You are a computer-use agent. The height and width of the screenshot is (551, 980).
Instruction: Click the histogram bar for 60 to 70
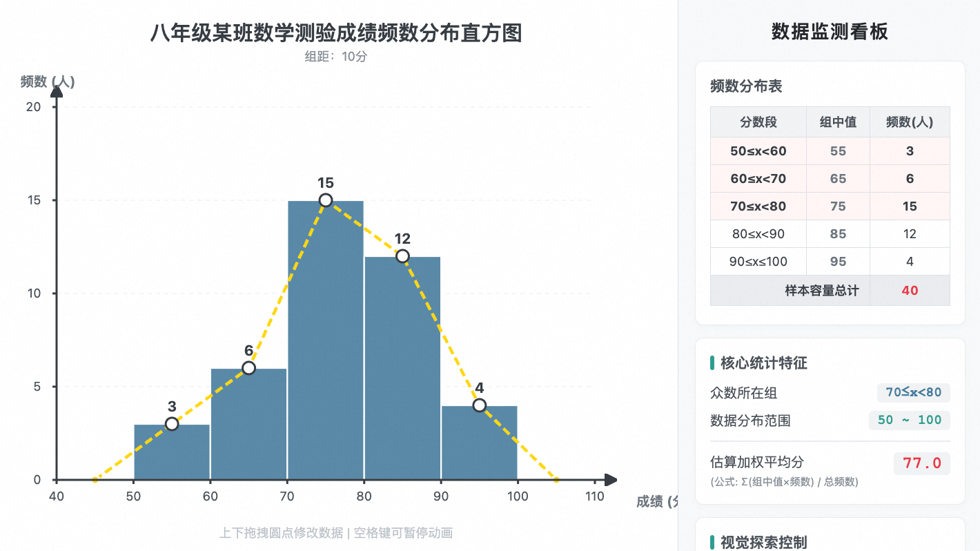click(249, 424)
